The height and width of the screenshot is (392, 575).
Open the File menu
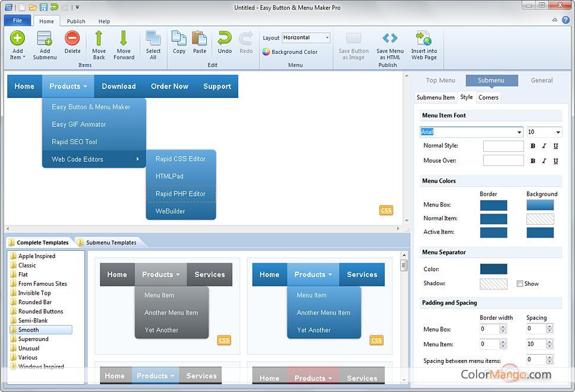click(x=18, y=21)
